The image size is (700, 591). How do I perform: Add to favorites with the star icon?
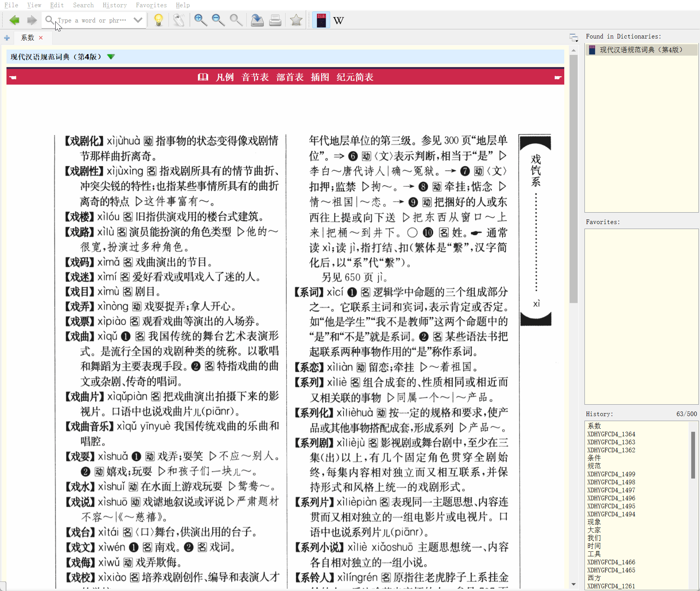click(x=296, y=20)
